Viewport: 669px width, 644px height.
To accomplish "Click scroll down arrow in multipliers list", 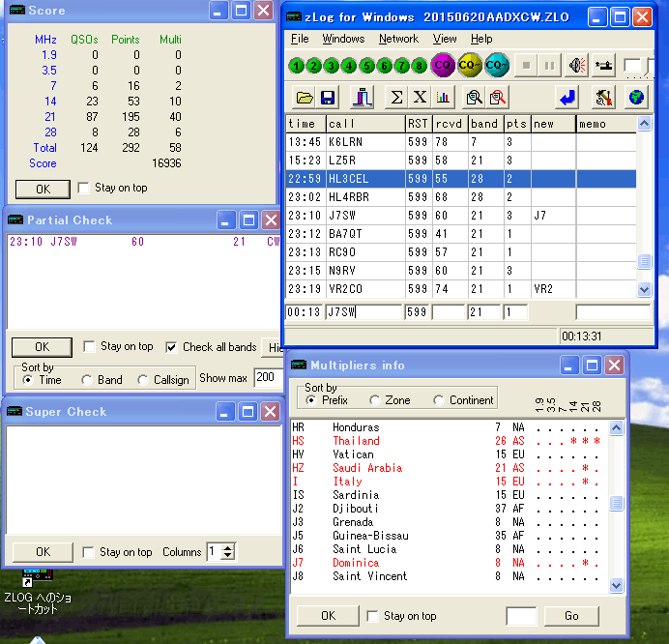I will (616, 585).
